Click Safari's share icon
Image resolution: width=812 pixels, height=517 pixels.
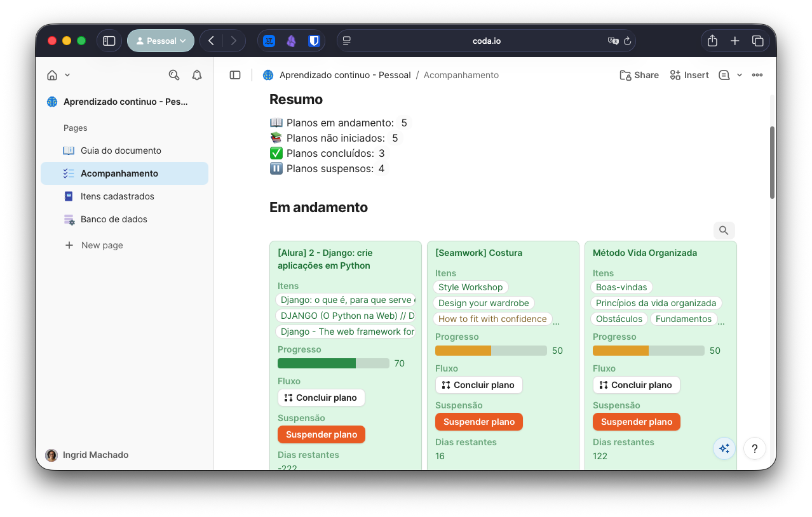tap(712, 41)
